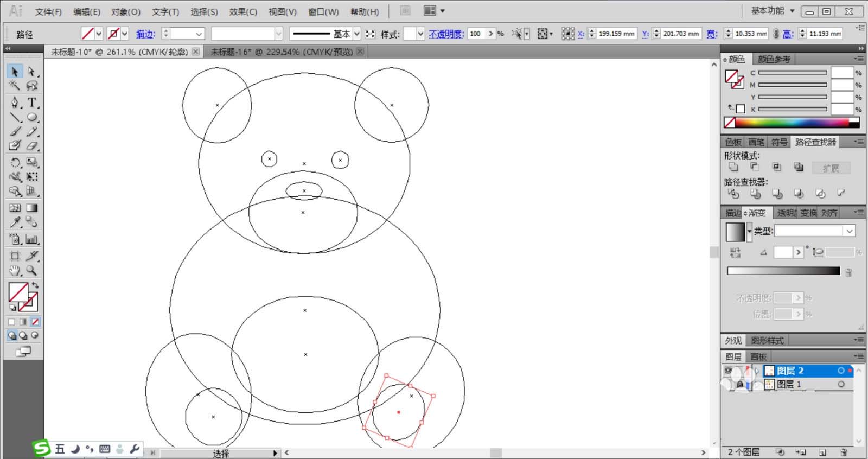Select the Hand tool
The height and width of the screenshot is (459, 868).
pos(15,270)
